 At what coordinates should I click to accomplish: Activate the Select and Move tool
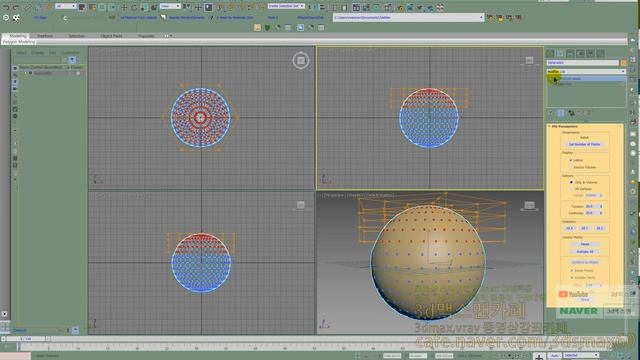[124, 7]
